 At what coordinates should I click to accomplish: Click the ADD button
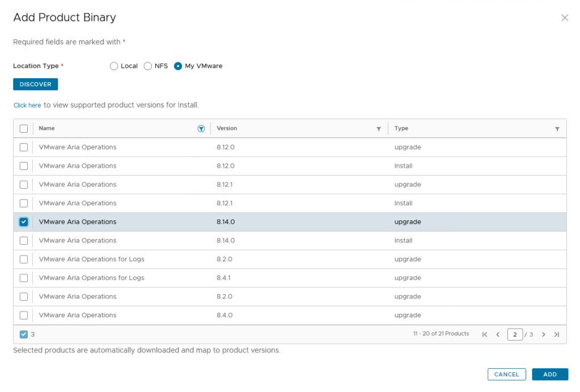tap(549, 374)
